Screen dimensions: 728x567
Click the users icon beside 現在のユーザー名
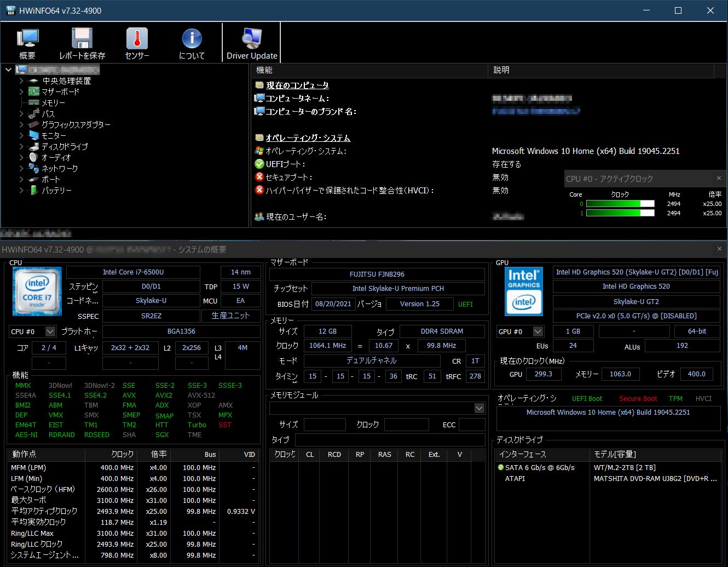[x=259, y=217]
